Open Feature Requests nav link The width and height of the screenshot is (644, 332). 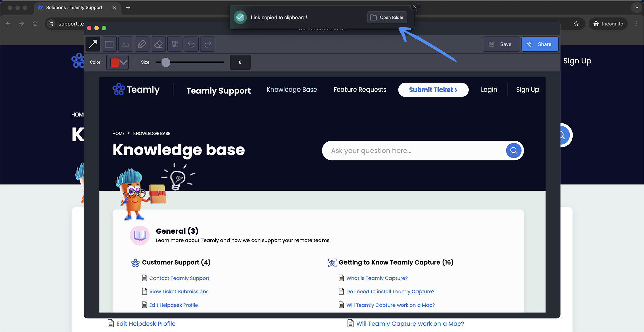[360, 90]
